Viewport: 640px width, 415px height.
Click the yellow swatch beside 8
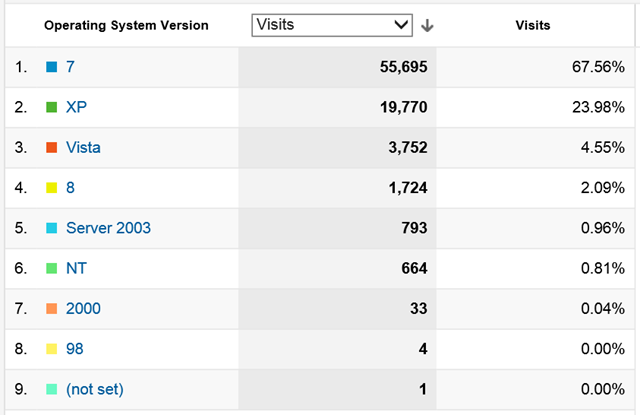pyautogui.click(x=51, y=187)
